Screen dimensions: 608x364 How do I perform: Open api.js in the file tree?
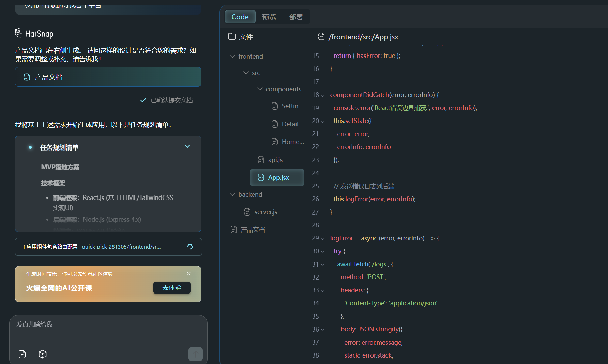click(x=275, y=160)
